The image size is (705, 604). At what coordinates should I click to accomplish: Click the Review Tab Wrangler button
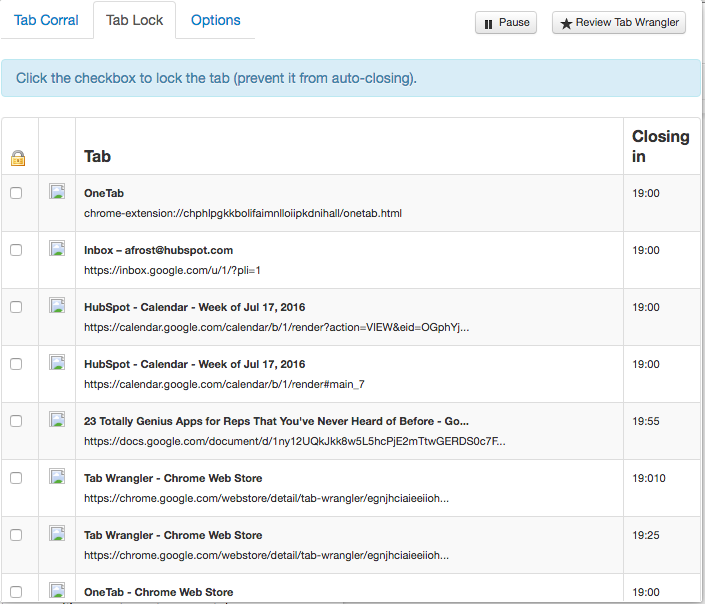pos(619,23)
